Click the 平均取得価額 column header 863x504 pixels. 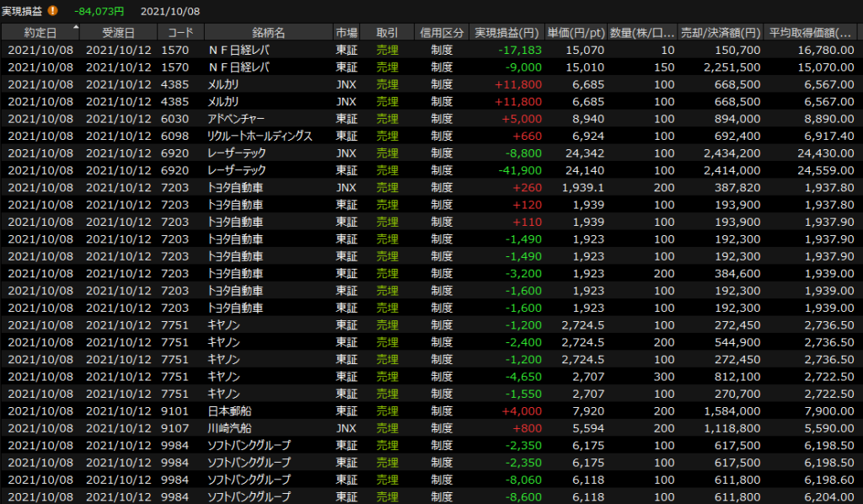812,33
